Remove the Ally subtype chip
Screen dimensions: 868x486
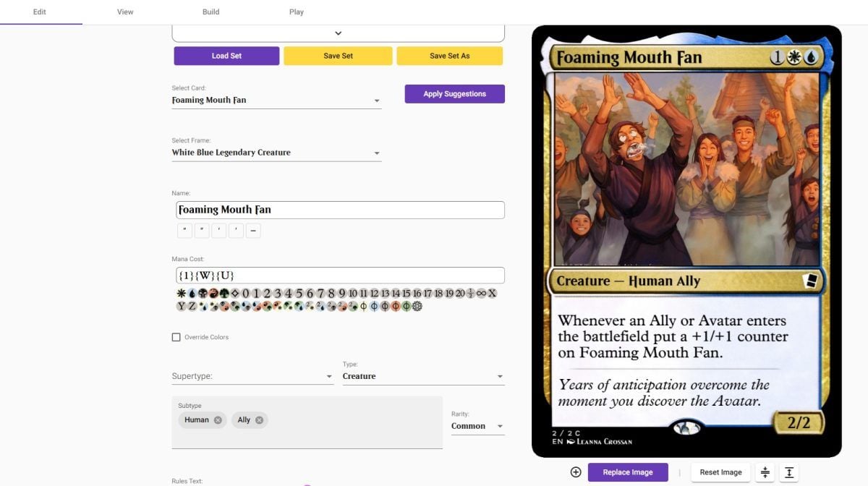[259, 420]
